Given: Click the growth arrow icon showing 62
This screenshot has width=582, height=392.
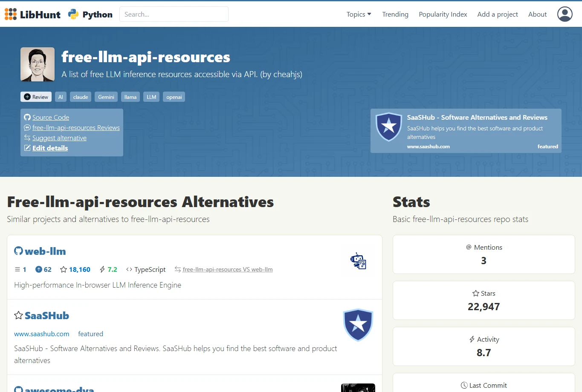Looking at the screenshot, I should pyautogui.click(x=38, y=269).
